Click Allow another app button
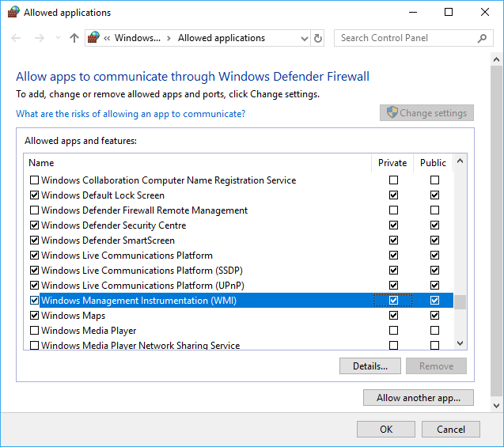This screenshot has width=504, height=447. pyautogui.click(x=419, y=398)
